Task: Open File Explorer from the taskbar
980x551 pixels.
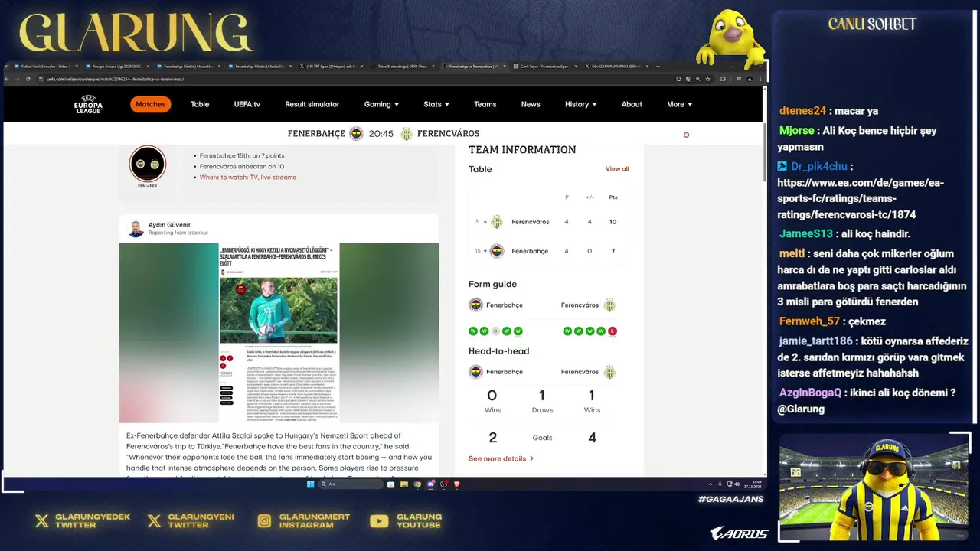Action: click(x=404, y=484)
